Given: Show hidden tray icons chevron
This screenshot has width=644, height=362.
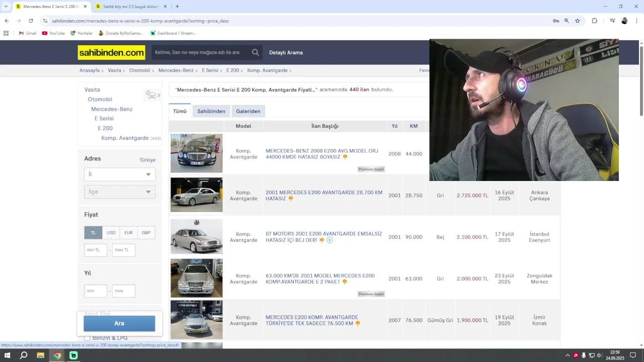Looking at the screenshot, I should coord(568,355).
